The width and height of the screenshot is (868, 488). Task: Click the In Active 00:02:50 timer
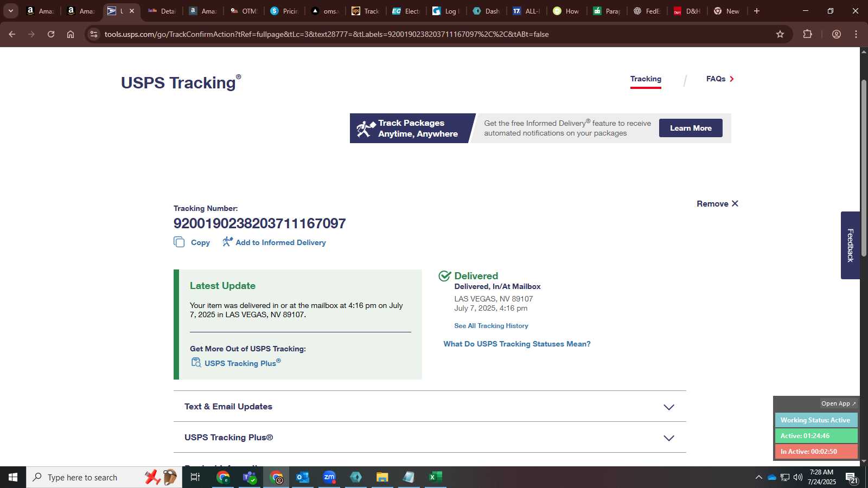pyautogui.click(x=816, y=452)
